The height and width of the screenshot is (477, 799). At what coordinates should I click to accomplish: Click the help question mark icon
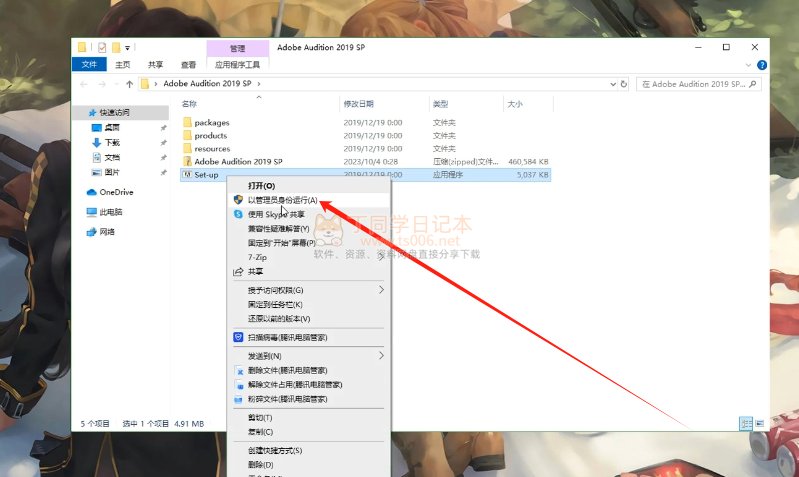[762, 65]
